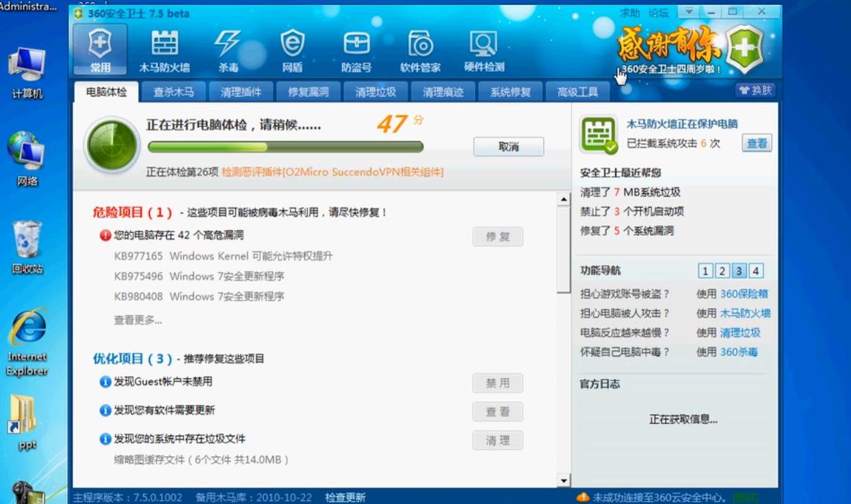Click the KB980408 Windows 7安全更新程序 entry
851x504 pixels.
(199, 297)
